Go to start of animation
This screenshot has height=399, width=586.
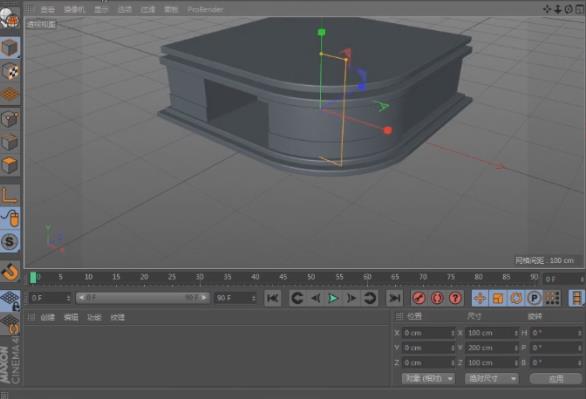point(273,298)
